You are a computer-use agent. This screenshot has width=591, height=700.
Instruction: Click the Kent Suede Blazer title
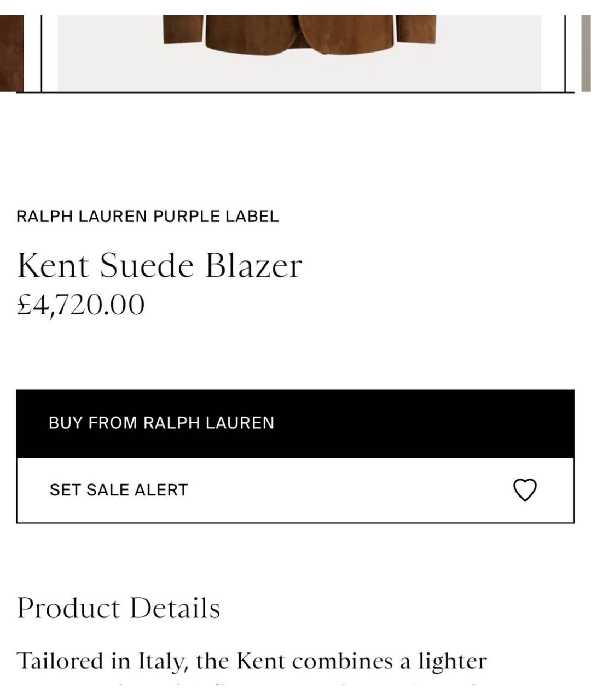pyautogui.click(x=159, y=266)
